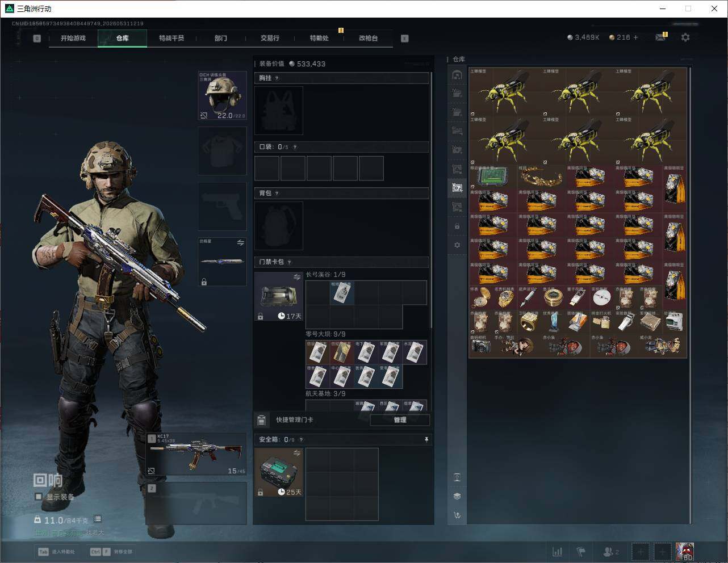Screen dimensions: 728x563
Task: Select the pocket watch 怀表 item
Action: pos(481,297)
